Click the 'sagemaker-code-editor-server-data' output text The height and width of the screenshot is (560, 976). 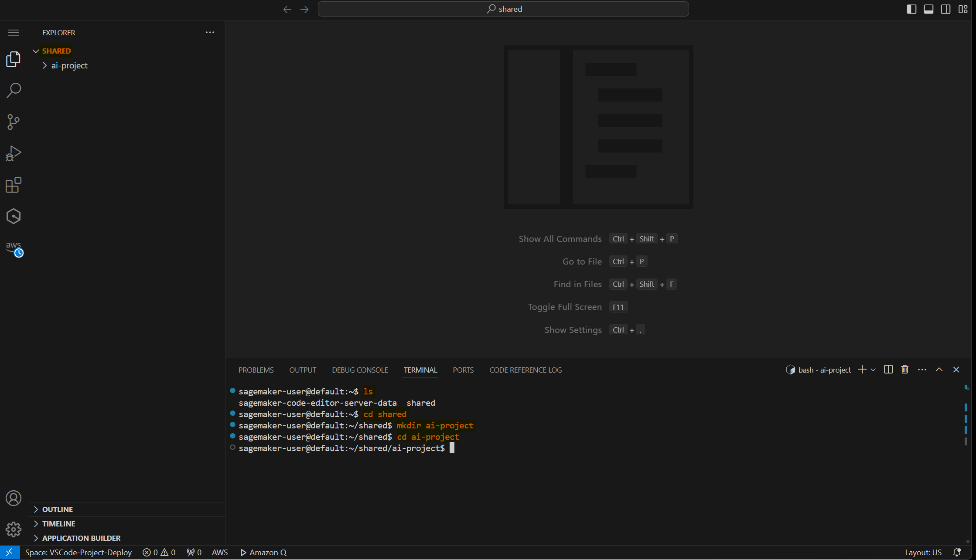(317, 403)
